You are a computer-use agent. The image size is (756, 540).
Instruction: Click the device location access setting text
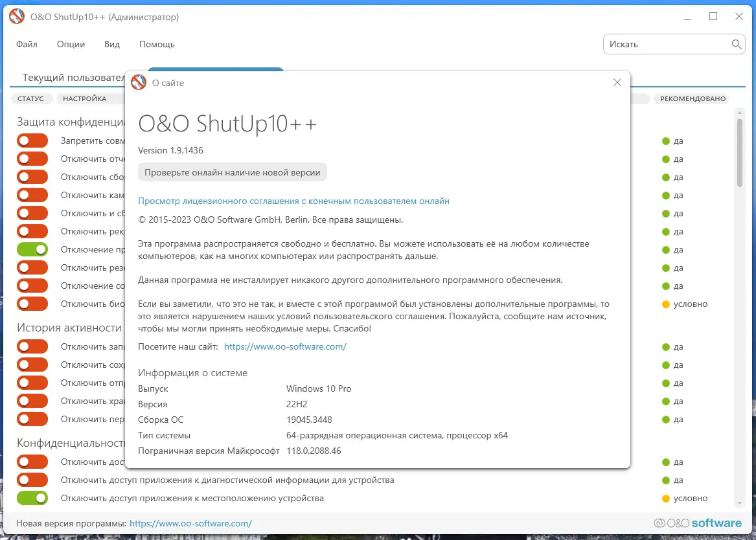(x=192, y=498)
